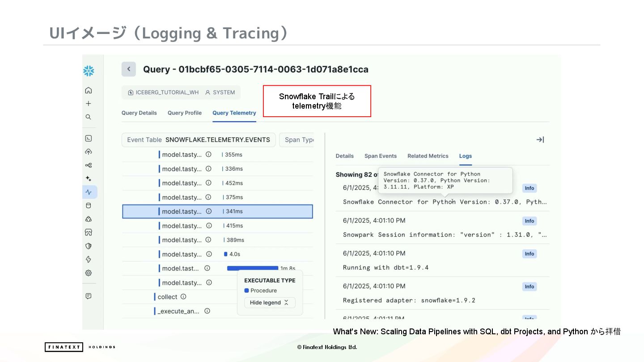Open the feedback chat icon in the sidebar
This screenshot has height=362, width=644.
[89, 296]
